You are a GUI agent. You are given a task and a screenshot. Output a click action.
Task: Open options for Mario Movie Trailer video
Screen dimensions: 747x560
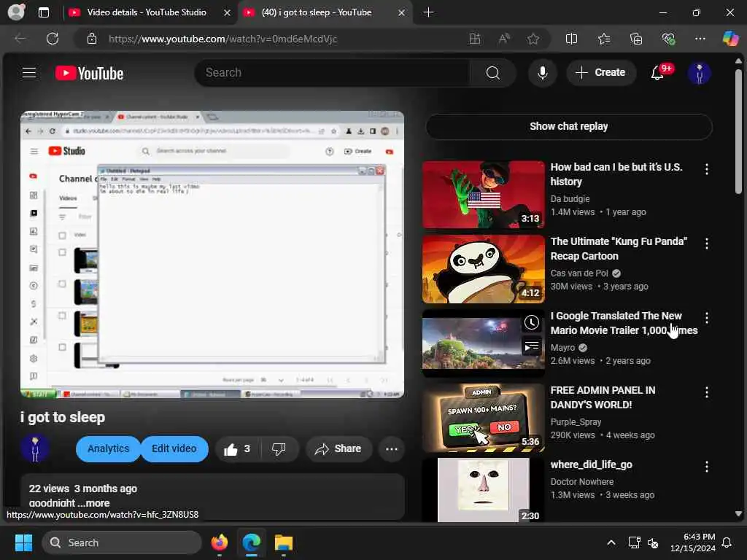[706, 318]
